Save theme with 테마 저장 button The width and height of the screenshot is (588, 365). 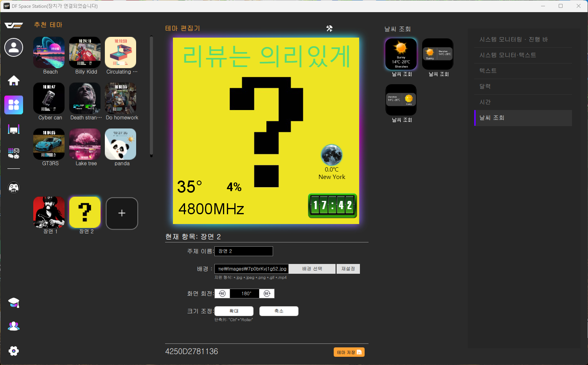tap(349, 352)
